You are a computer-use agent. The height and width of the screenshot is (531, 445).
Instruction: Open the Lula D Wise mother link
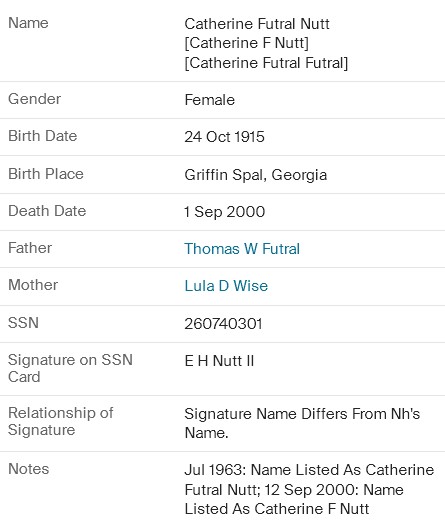coord(226,286)
